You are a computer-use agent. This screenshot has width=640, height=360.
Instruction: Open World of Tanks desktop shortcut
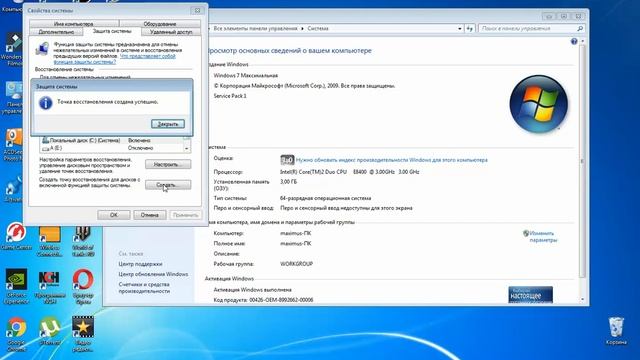point(83,241)
